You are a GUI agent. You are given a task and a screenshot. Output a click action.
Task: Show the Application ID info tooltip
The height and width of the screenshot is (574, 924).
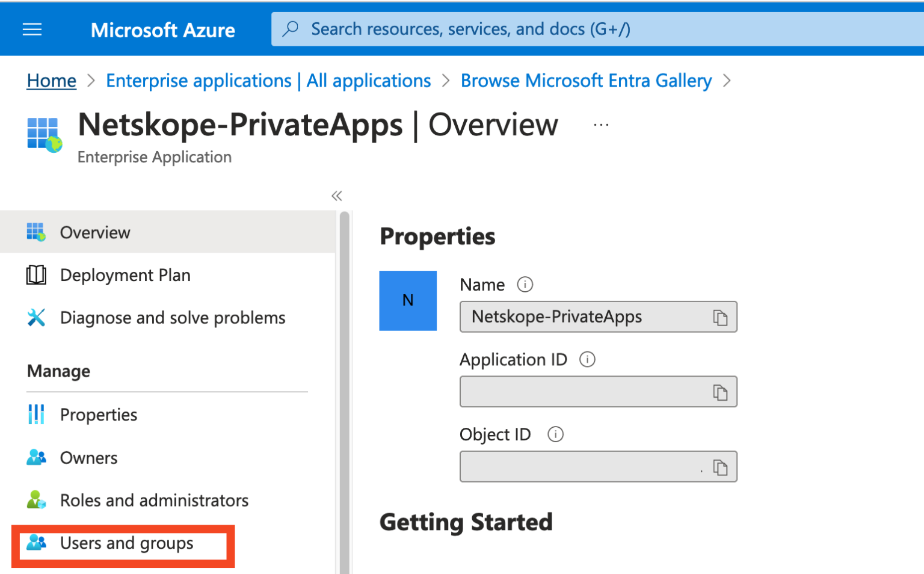(x=587, y=359)
